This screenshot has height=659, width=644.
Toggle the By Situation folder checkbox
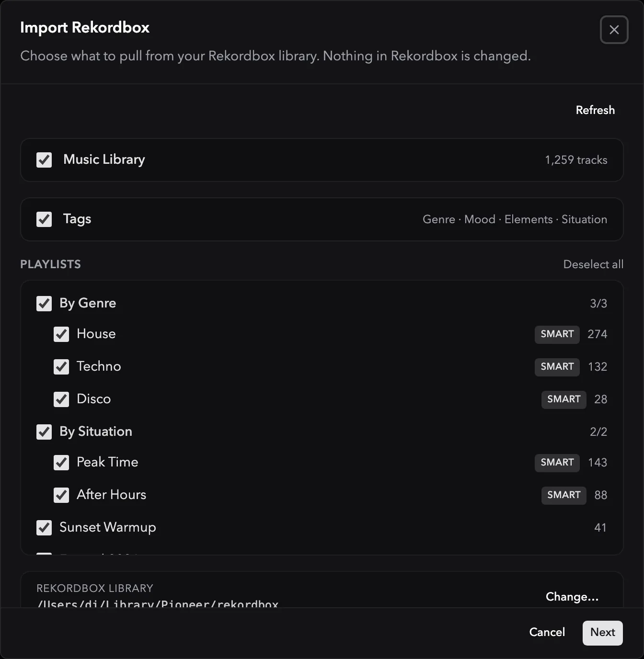point(44,432)
